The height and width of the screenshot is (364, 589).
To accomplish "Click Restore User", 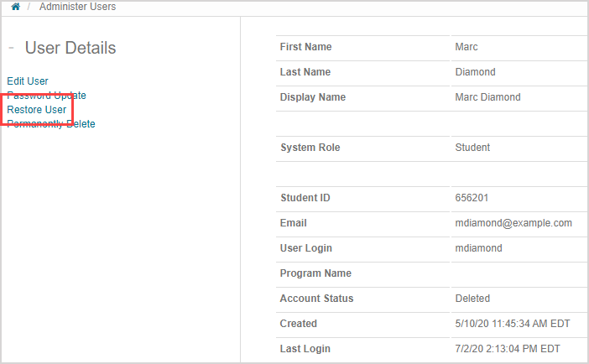I will click(37, 110).
